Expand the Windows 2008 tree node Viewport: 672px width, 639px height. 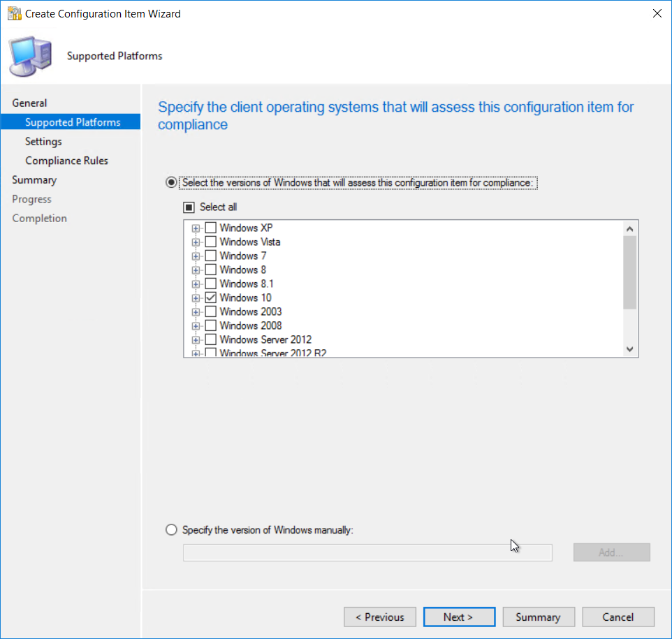pos(196,326)
